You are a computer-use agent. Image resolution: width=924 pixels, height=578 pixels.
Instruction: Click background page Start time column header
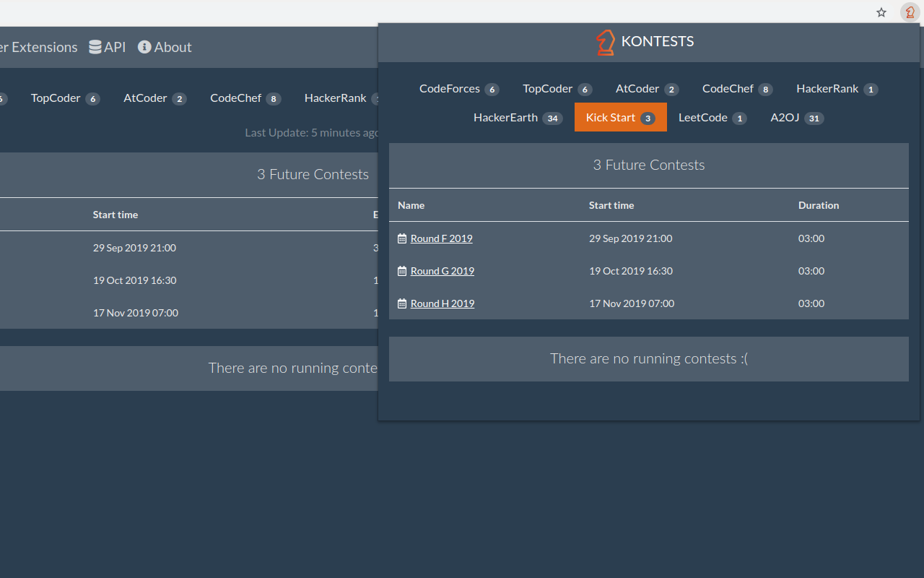[115, 215]
